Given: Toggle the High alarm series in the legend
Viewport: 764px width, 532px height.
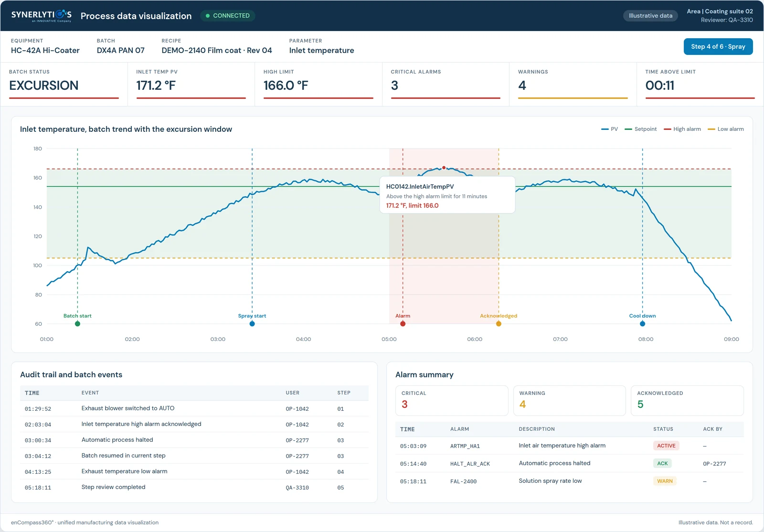Looking at the screenshot, I should point(682,129).
